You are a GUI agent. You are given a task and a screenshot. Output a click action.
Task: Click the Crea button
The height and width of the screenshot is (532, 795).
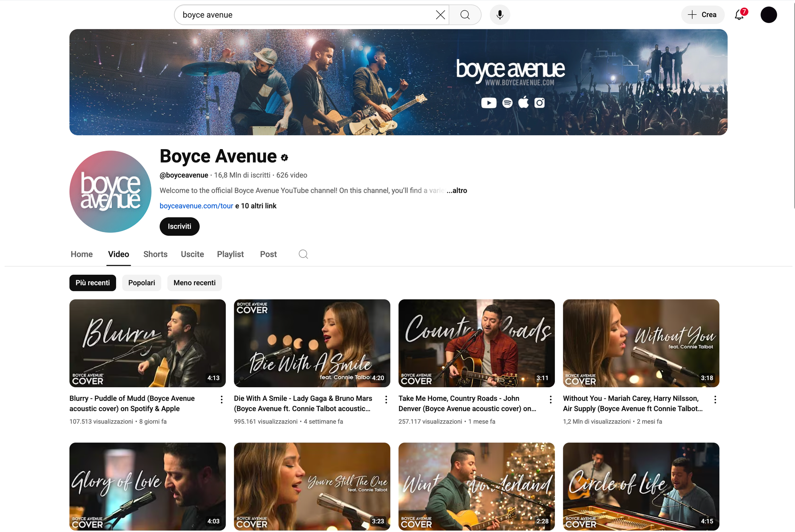pos(702,15)
